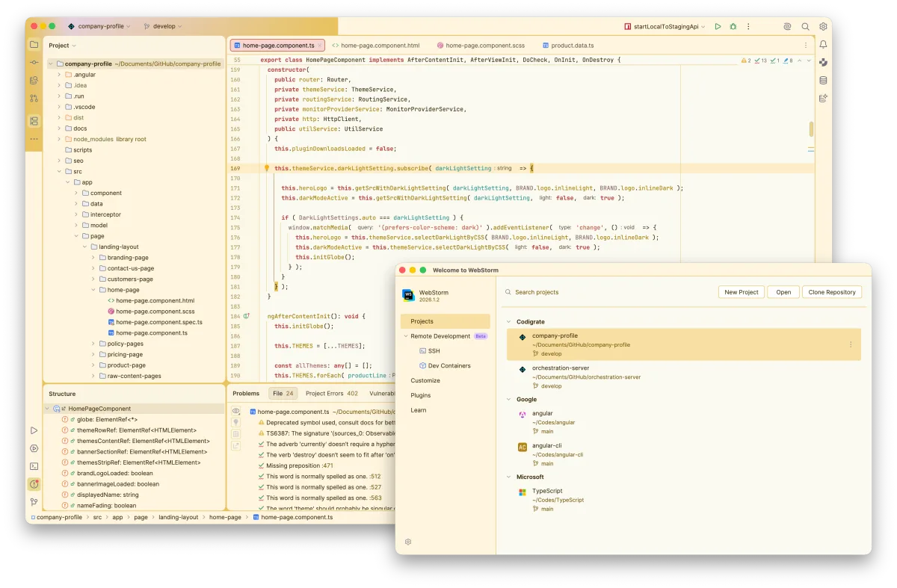Select the Project Errors 402 tab
Viewport: 897px width, 588px height.
[332, 393]
